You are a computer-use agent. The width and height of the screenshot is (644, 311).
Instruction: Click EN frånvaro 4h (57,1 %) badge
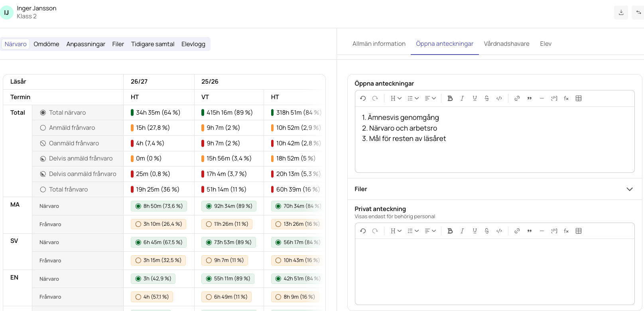[x=152, y=297]
